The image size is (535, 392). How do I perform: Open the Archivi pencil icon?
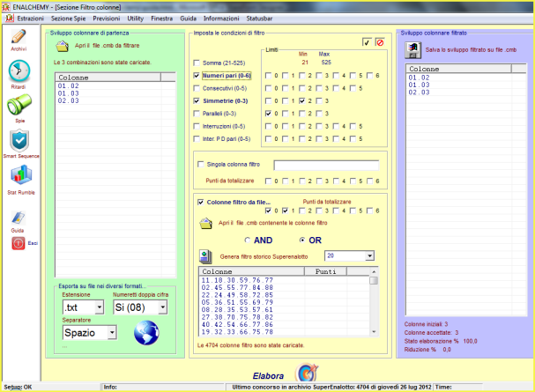click(x=19, y=36)
